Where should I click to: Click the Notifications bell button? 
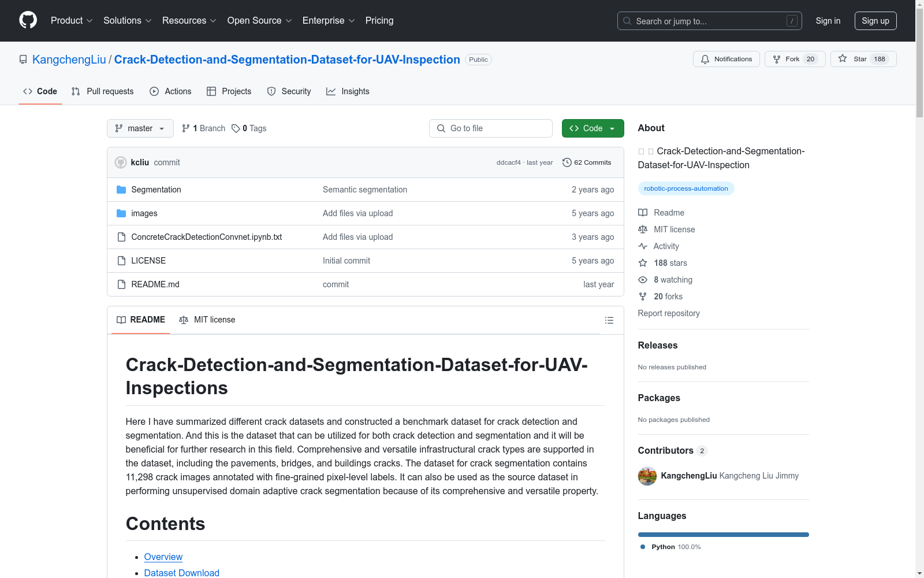[x=726, y=59]
